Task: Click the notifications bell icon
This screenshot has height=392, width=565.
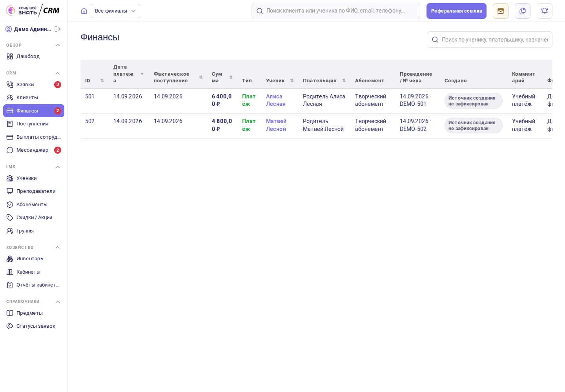Action: pyautogui.click(x=545, y=11)
